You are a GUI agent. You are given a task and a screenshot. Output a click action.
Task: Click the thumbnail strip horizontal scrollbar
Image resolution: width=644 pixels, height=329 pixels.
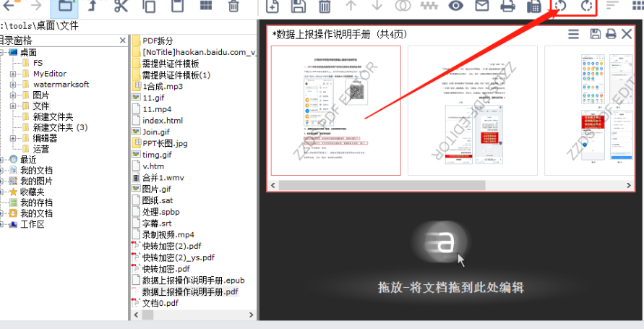click(382, 185)
